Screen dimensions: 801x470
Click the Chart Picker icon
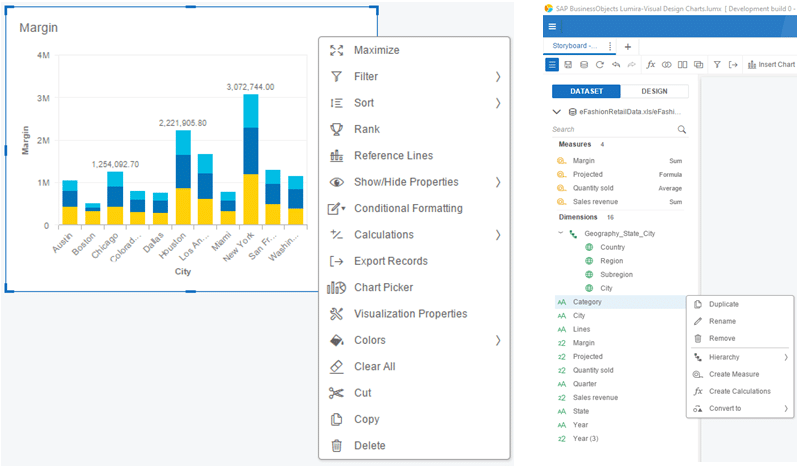(336, 288)
